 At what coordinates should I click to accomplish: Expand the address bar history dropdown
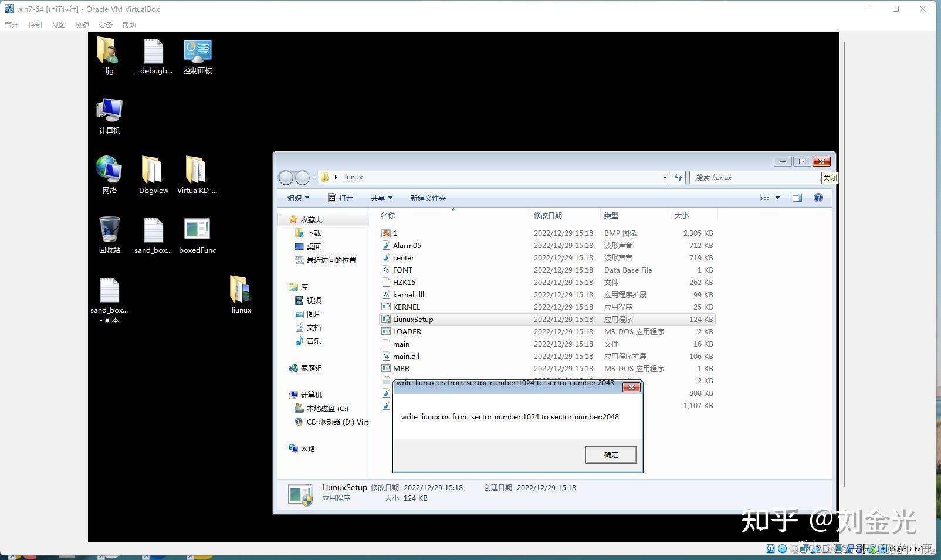click(665, 177)
